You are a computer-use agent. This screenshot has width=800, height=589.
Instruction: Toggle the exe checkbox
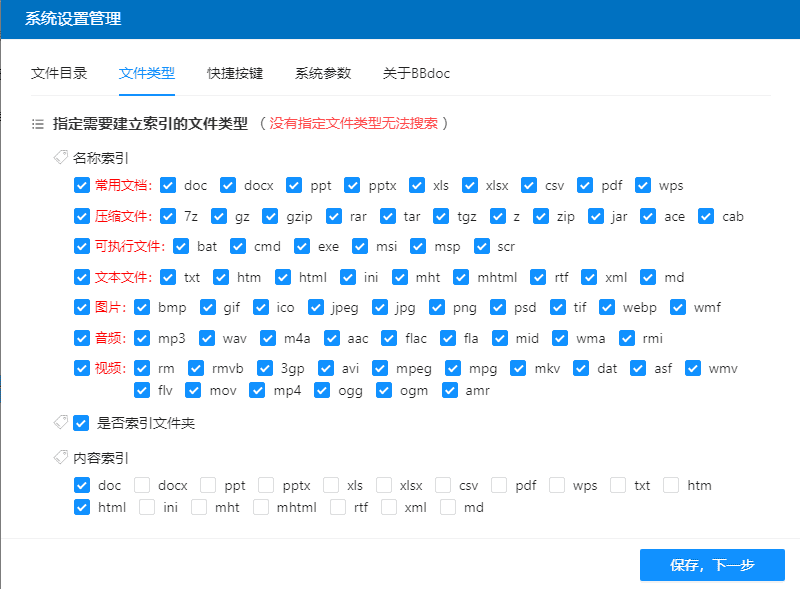pyautogui.click(x=302, y=246)
